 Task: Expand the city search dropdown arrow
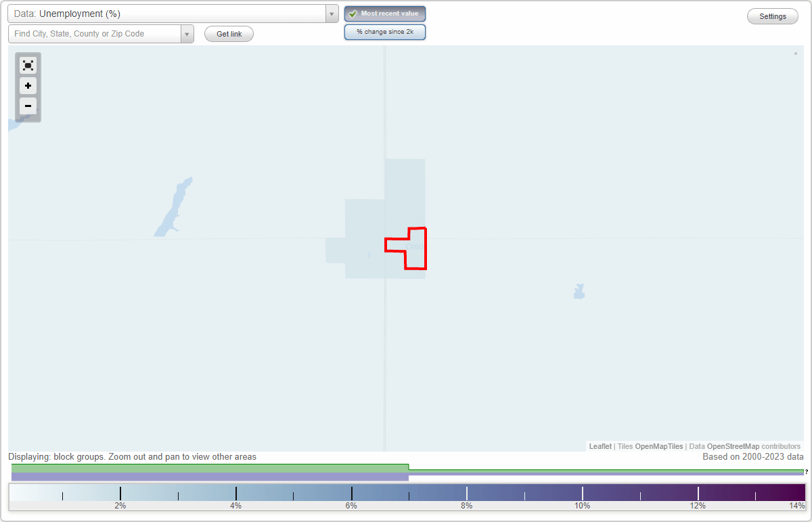(x=187, y=34)
